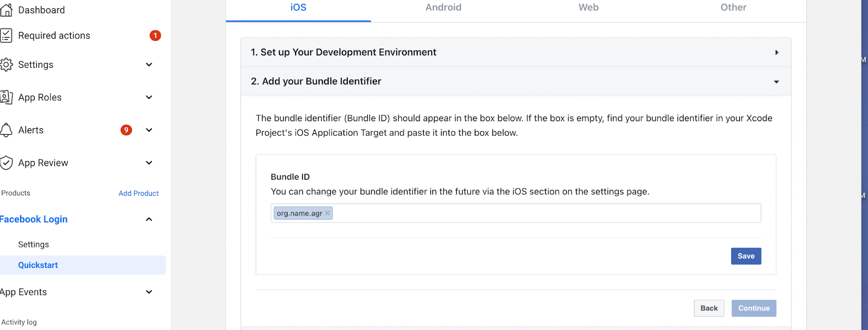
Task: Open Required actions in the sidebar
Action: click(x=54, y=35)
